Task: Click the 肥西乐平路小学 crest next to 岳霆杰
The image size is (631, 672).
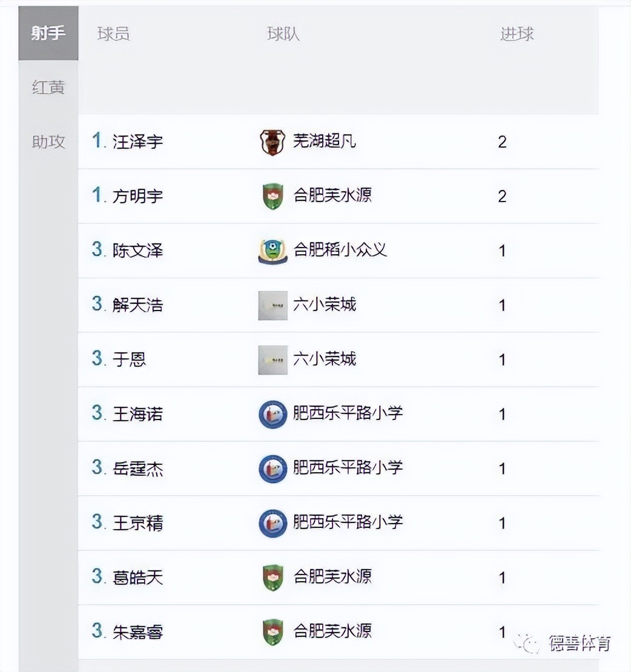Action: pyautogui.click(x=273, y=468)
